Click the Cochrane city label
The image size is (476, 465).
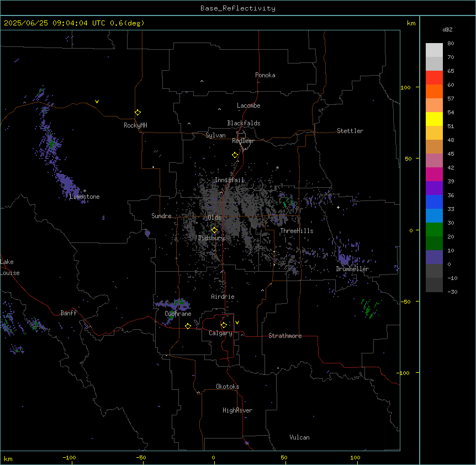[178, 314]
